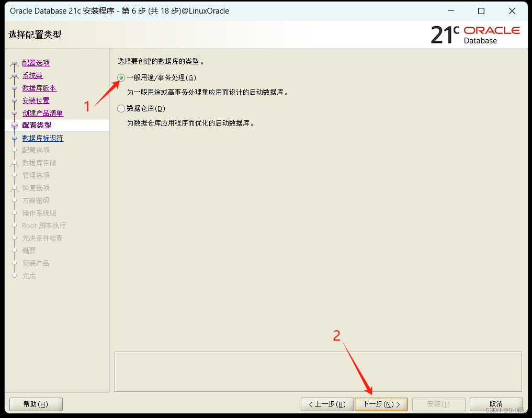Click the disabled 安装(I) button
The image size is (532, 418).
click(x=438, y=404)
